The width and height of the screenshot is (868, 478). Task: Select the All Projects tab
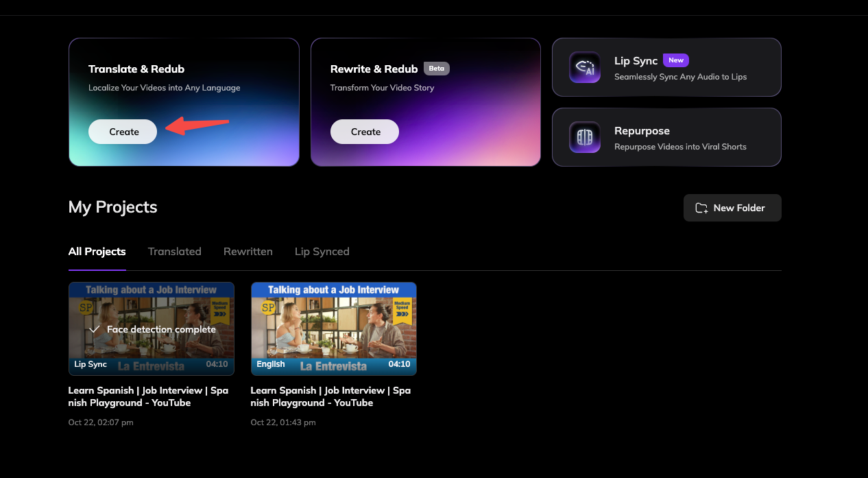point(97,252)
